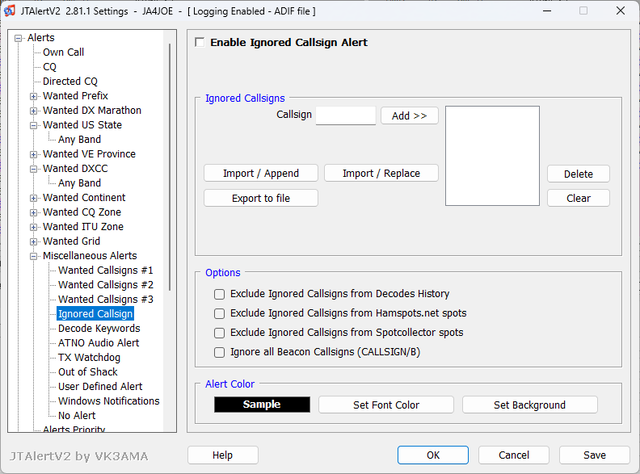Click Export to file button
This screenshot has height=474, width=640.
(261, 198)
